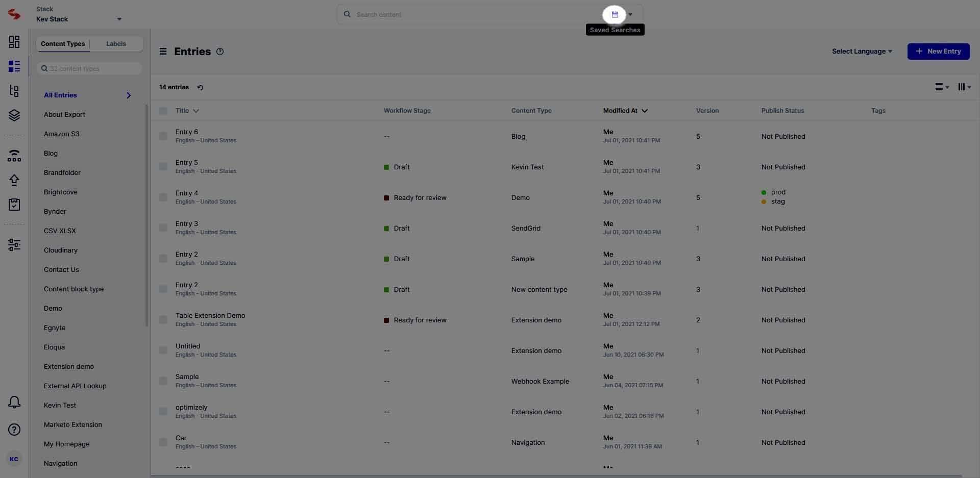Open the Help question mark icon in sidebar
This screenshot has height=478, width=980.
[14, 430]
